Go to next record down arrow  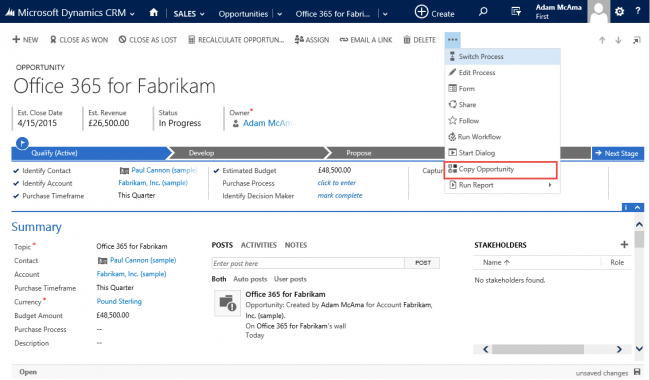pyautogui.click(x=618, y=40)
